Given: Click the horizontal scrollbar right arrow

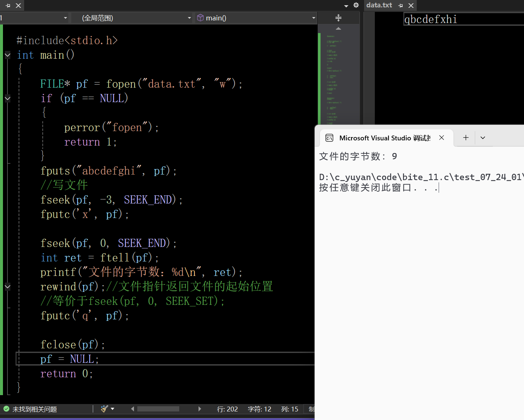Looking at the screenshot, I should click(200, 409).
